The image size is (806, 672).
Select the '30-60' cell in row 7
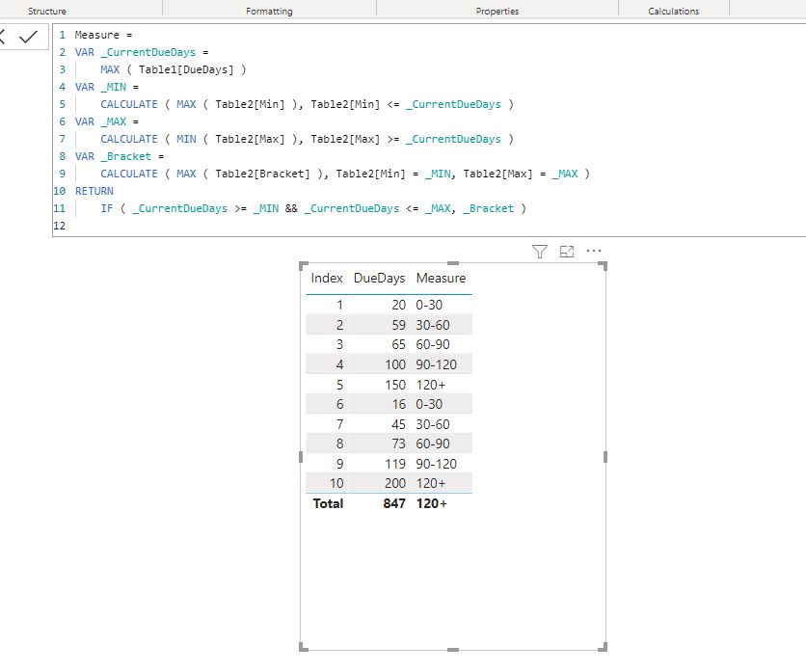pos(433,424)
